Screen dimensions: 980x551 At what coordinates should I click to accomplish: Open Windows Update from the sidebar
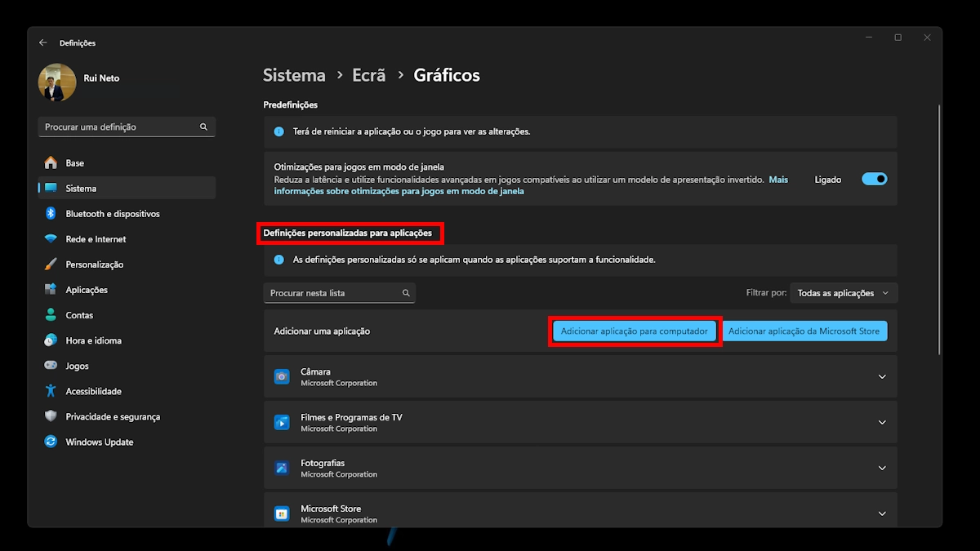coord(99,442)
